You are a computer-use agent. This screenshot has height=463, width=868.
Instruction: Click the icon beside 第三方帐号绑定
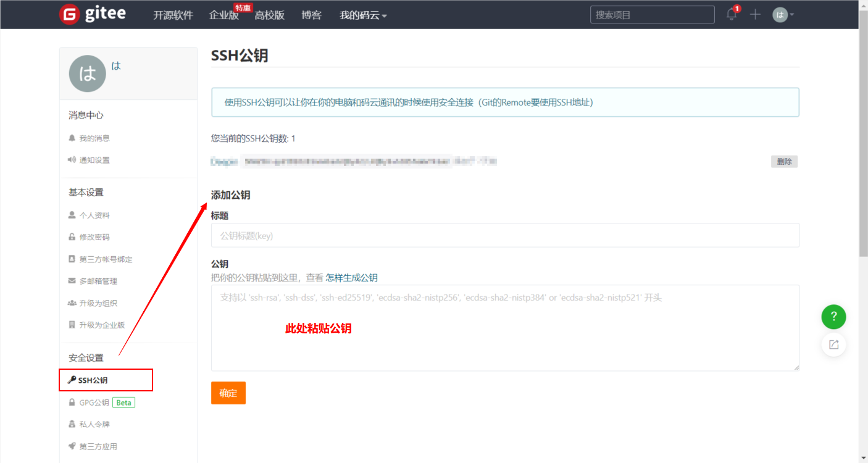[72, 259]
